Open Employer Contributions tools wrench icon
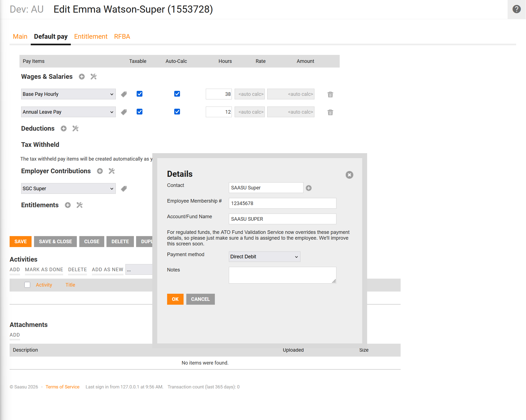The image size is (526, 420). [112, 171]
